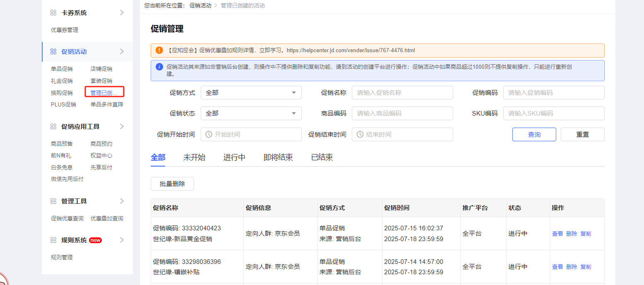Click the 卡券系统 grid icon in sidebar
644x285 pixels.
pos(53,13)
